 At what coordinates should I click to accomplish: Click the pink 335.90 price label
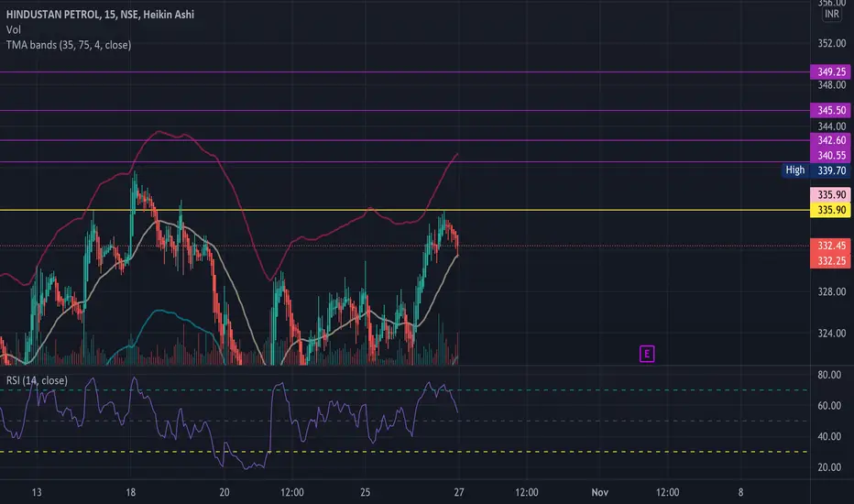[x=830, y=195]
